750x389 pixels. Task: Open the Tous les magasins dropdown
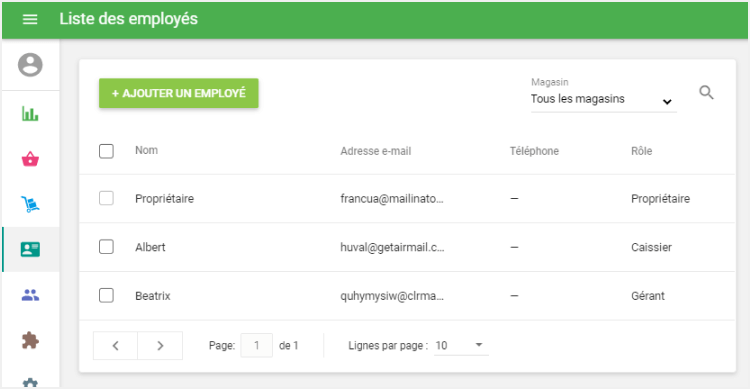604,100
